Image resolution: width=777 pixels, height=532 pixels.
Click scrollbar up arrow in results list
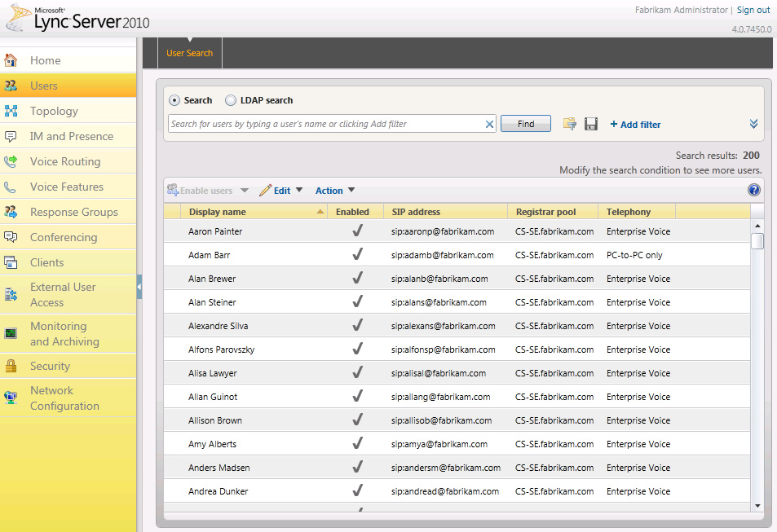757,226
